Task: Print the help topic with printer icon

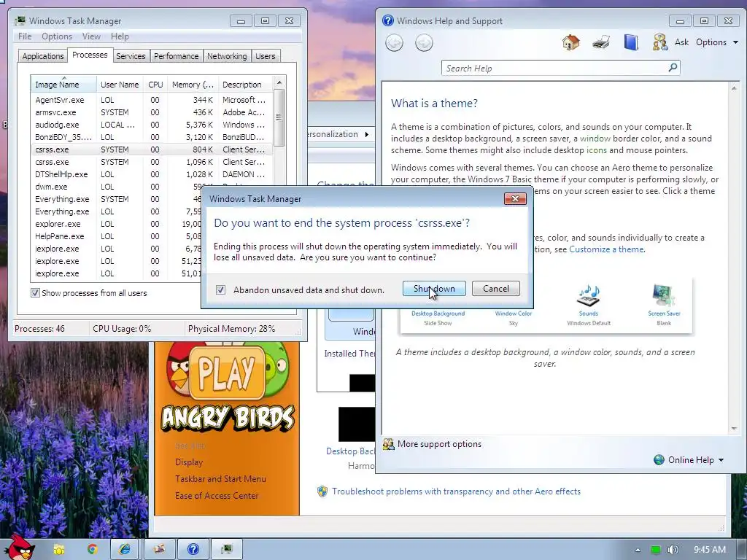Action: point(601,42)
